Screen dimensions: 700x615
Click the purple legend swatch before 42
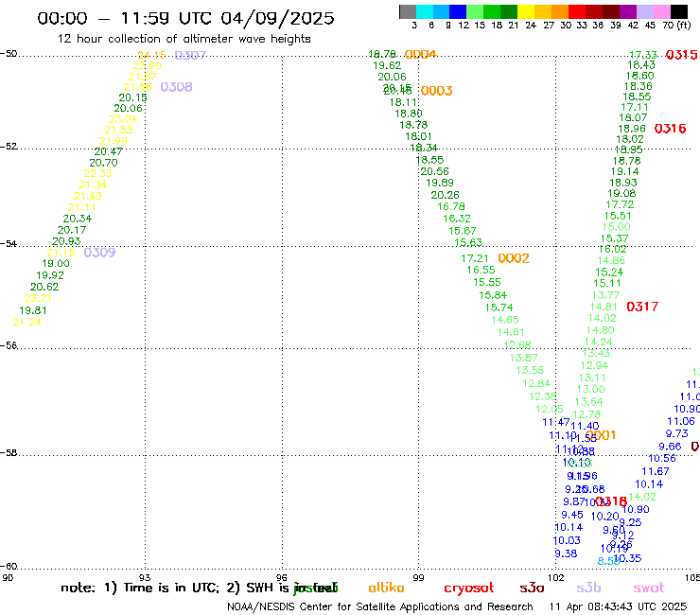pos(628,11)
